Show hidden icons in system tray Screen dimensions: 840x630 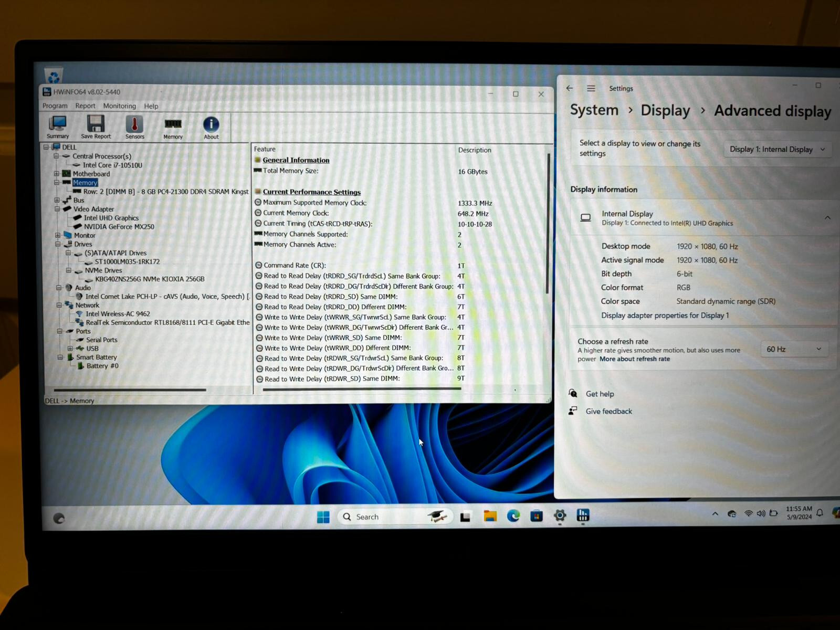click(x=715, y=514)
